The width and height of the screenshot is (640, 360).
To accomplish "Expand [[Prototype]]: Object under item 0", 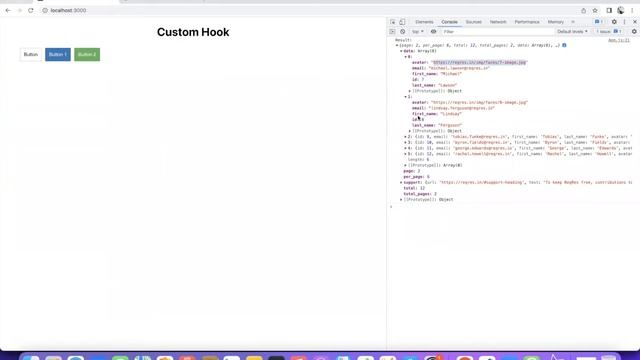I will pyautogui.click(x=410, y=91).
